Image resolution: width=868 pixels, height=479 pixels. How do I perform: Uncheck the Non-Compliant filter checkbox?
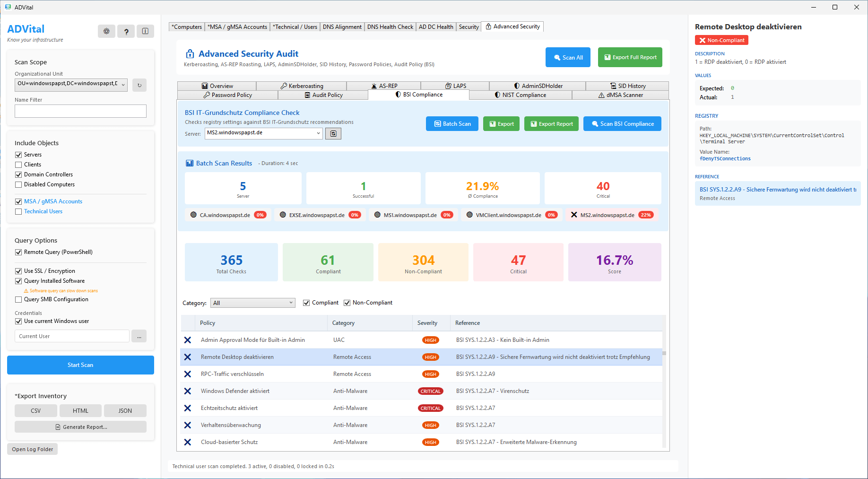click(x=347, y=303)
